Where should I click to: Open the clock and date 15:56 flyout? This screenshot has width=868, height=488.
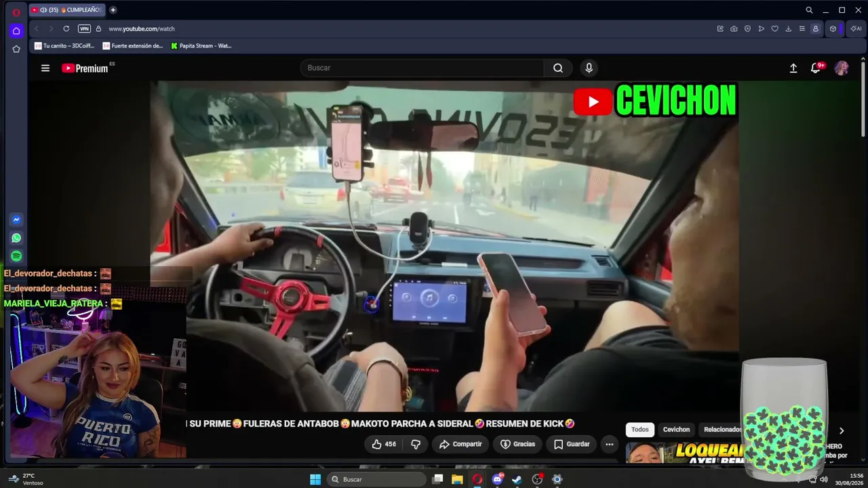(850, 479)
